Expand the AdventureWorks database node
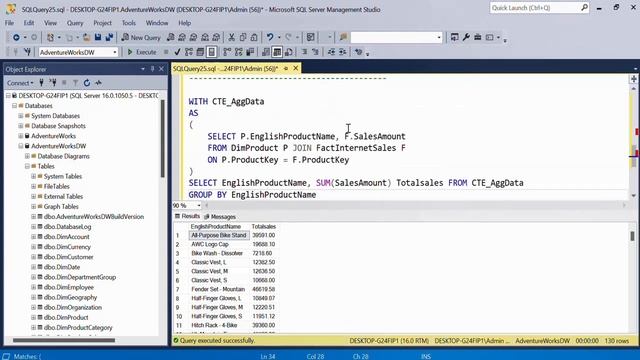 pos(21,136)
